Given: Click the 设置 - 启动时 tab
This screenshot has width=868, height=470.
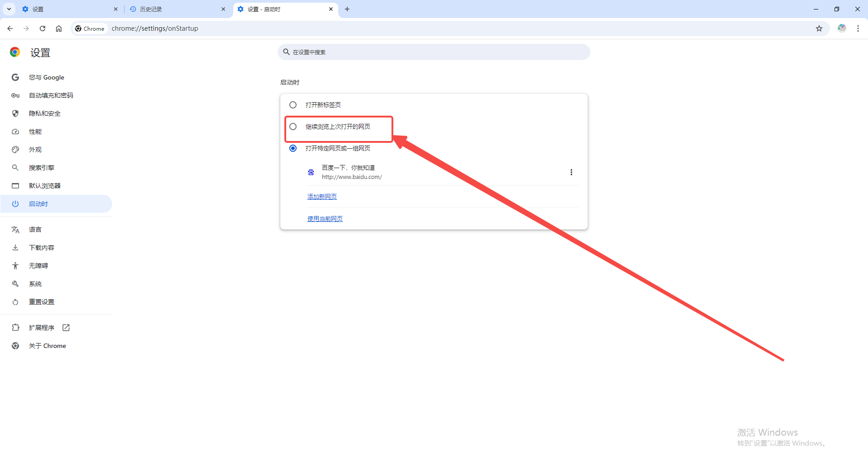Looking at the screenshot, I should [x=285, y=9].
